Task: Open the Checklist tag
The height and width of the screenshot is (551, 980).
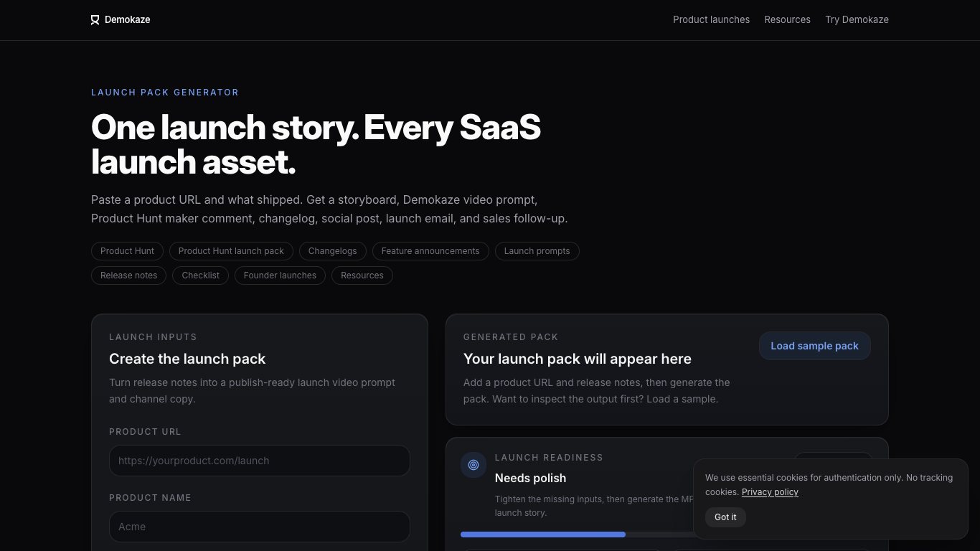Action: [x=200, y=275]
